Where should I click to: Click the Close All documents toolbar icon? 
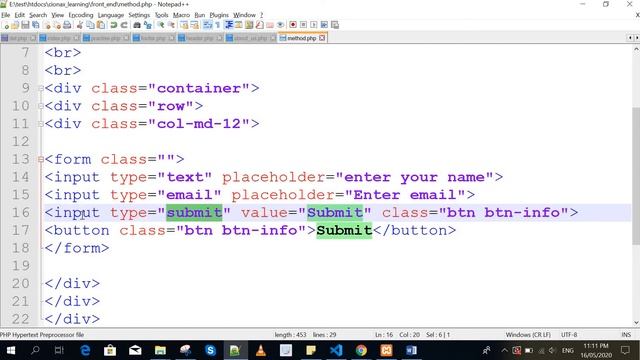57,25
